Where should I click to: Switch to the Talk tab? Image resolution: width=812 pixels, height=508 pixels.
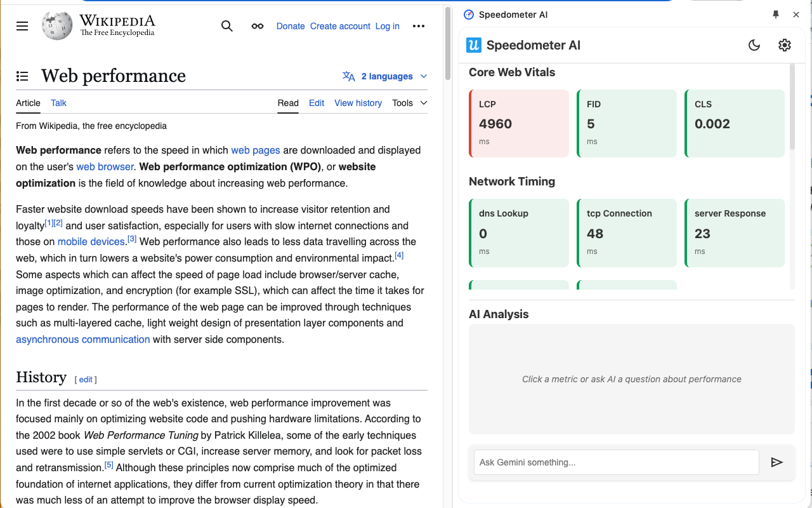click(x=58, y=103)
